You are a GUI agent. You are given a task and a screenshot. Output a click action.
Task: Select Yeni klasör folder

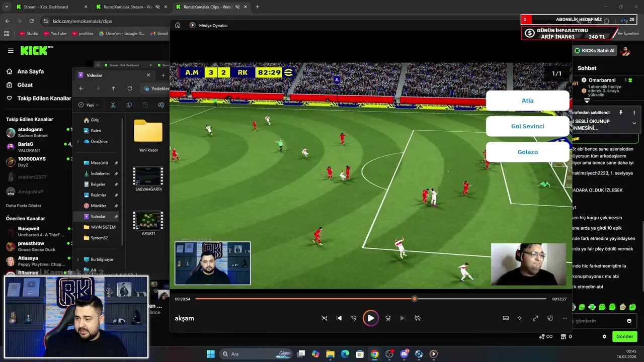(x=148, y=136)
